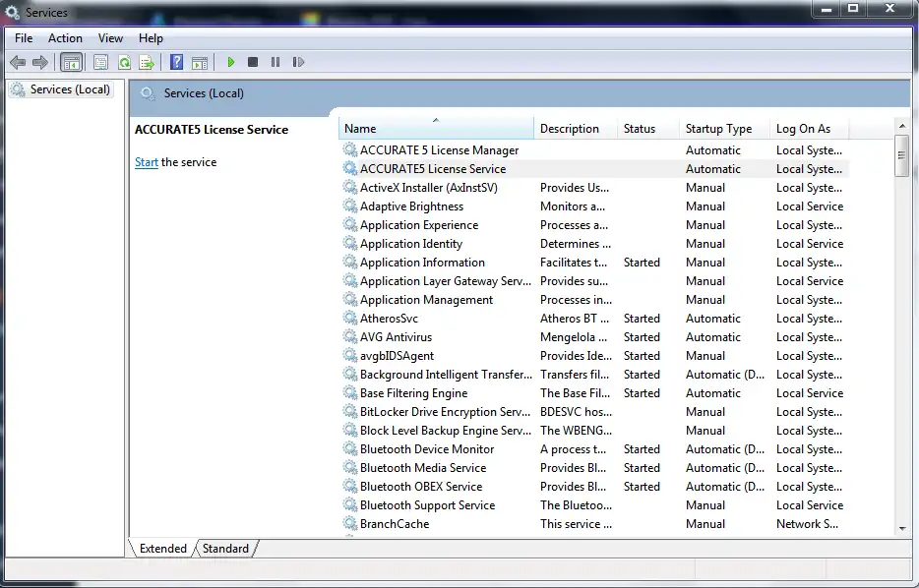Image resolution: width=919 pixels, height=588 pixels.
Task: Switch to the Standard tab
Action: pyautogui.click(x=225, y=548)
